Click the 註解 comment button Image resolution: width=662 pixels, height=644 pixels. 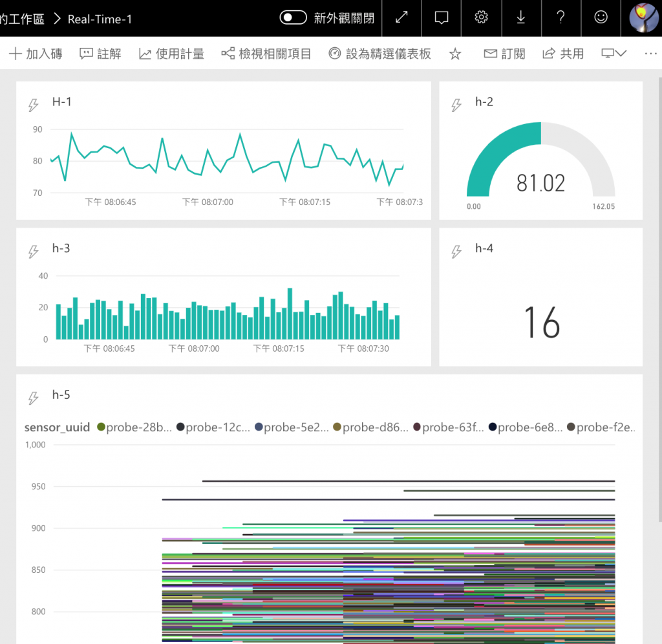click(100, 54)
